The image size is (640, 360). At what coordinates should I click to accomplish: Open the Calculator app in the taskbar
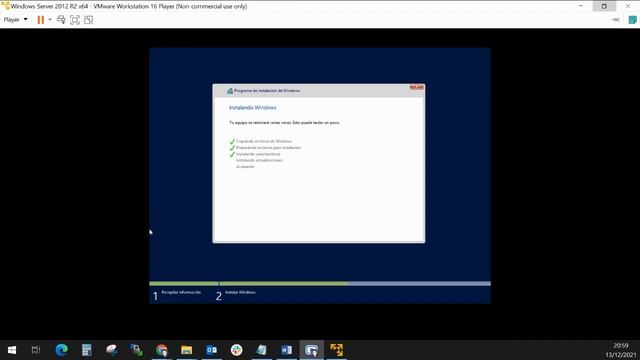click(87, 350)
